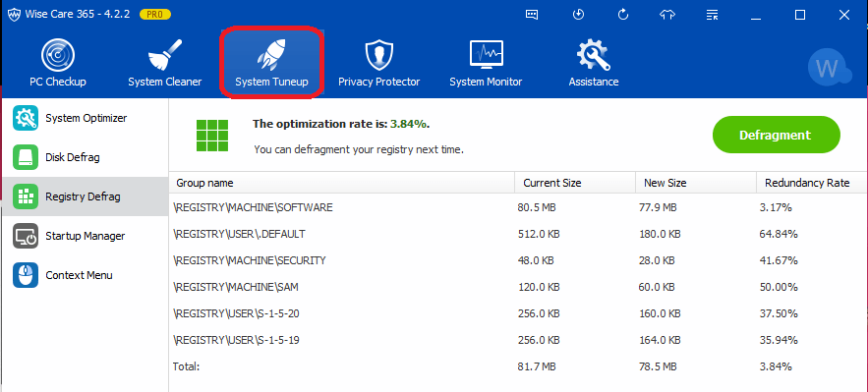Image resolution: width=868 pixels, height=392 pixels.
Task: Switch to Disk Defrag section
Action: 86,157
